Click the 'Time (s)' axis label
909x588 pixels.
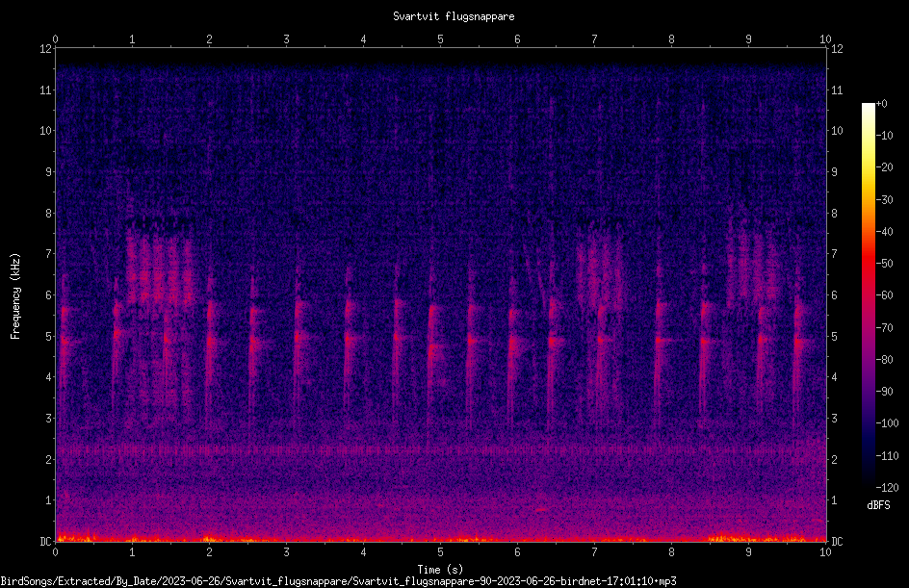click(x=440, y=570)
